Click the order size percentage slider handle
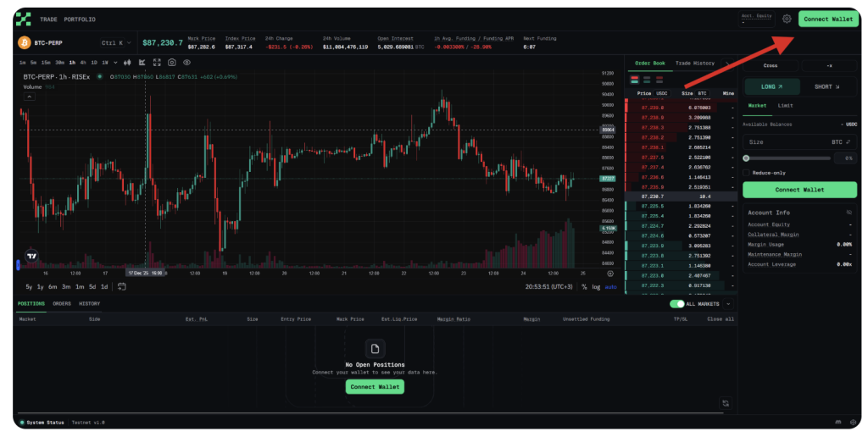This screenshot has width=868, height=437. [746, 158]
